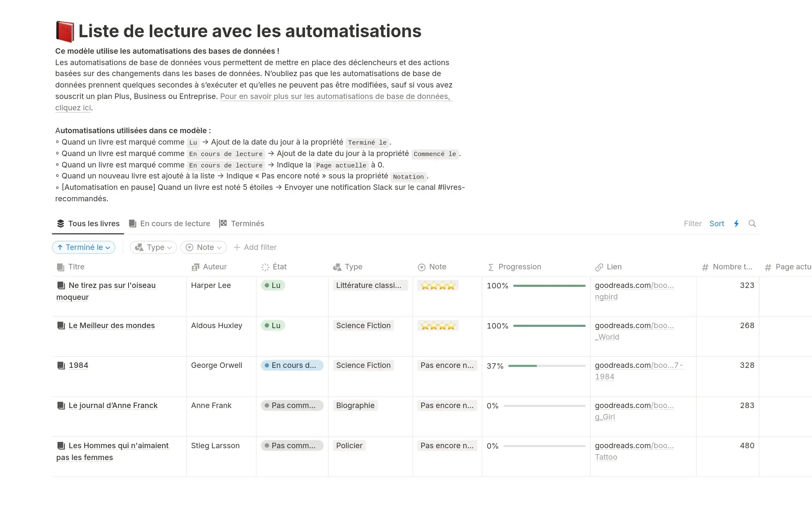Image resolution: width=812 pixels, height=507 pixels.
Task: Expand the Note filter dropdown
Action: [203, 247]
